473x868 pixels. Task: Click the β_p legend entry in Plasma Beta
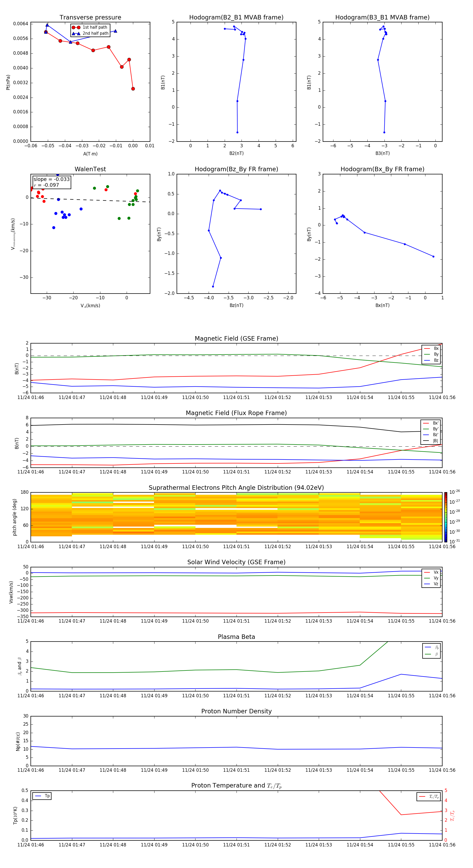pyautogui.click(x=431, y=647)
